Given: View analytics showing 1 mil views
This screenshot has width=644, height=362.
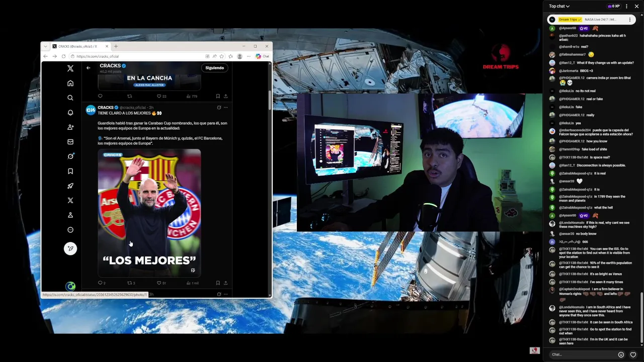Looking at the screenshot, I should 192,283.
